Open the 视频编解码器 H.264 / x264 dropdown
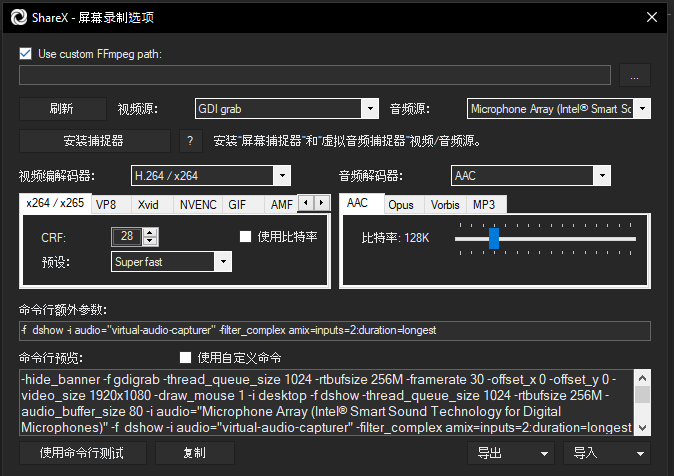Viewport: 674px width, 476px height. (x=211, y=176)
